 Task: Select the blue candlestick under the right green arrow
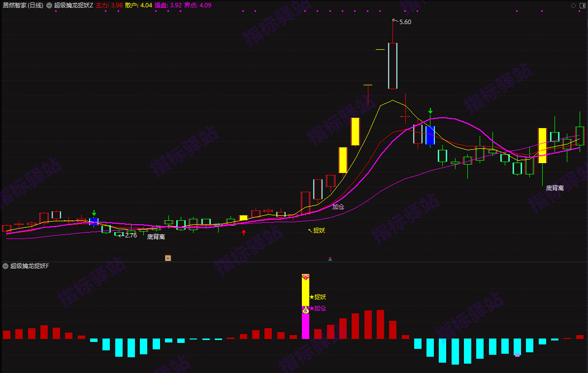point(430,135)
